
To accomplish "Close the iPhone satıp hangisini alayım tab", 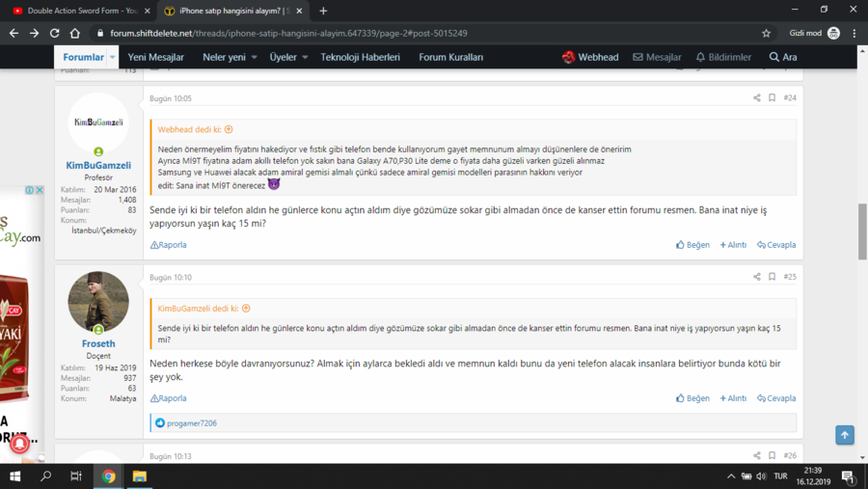I will (x=299, y=11).
